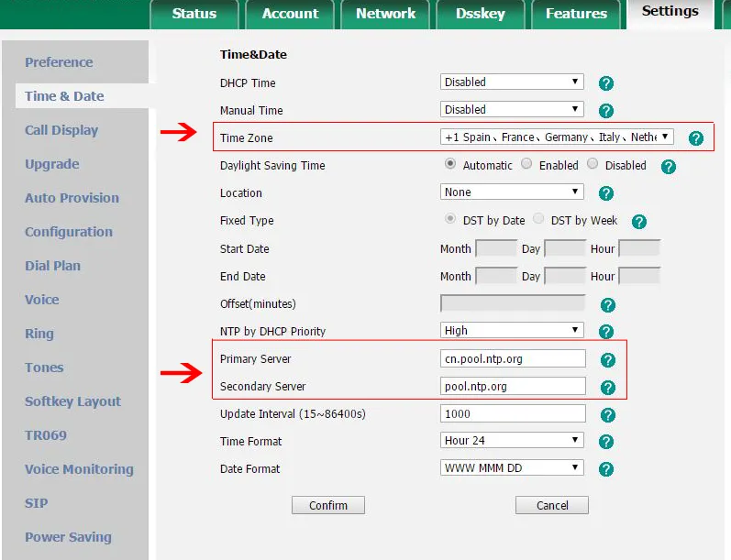Click help icon for Daylight Saving Time
The image size is (731, 560).
coord(669,167)
